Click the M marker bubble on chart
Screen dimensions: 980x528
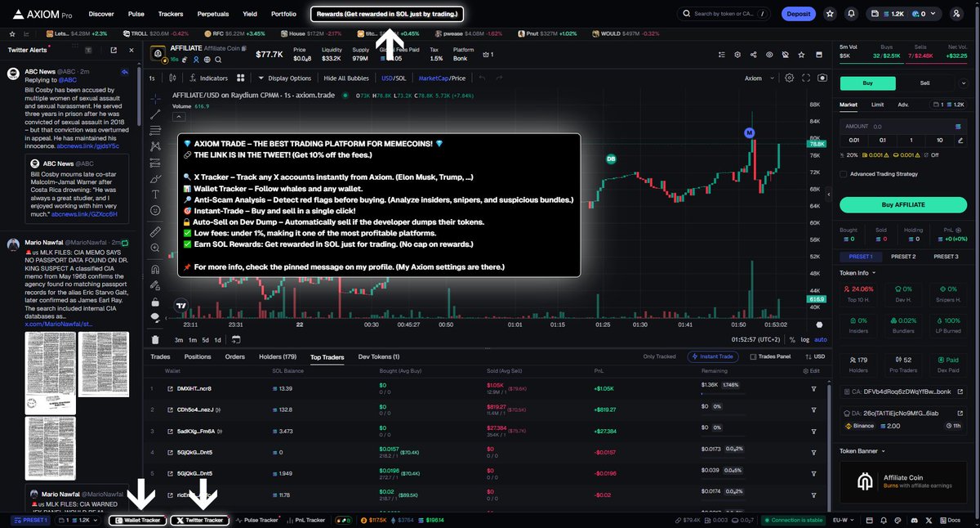(x=749, y=132)
